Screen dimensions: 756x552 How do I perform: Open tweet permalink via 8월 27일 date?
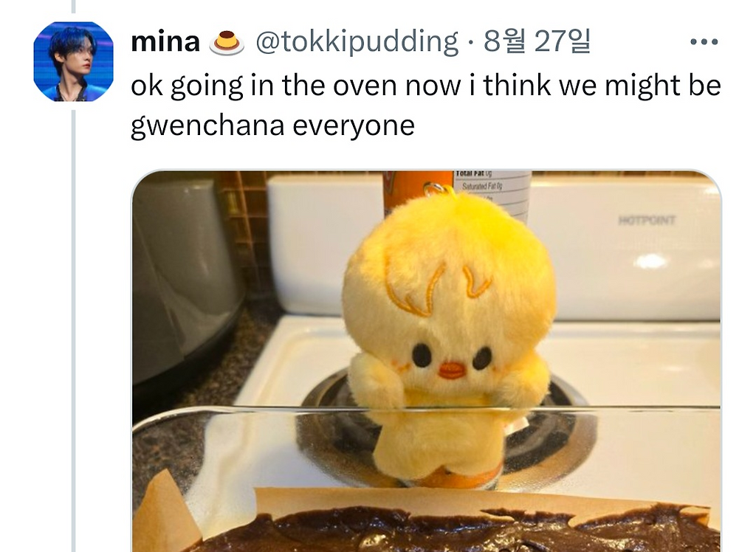coord(537,41)
